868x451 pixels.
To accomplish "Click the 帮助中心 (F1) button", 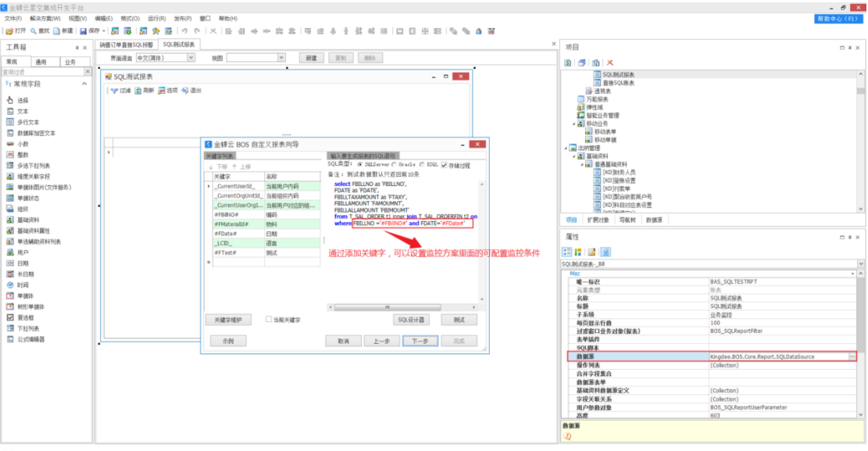I will click(838, 18).
